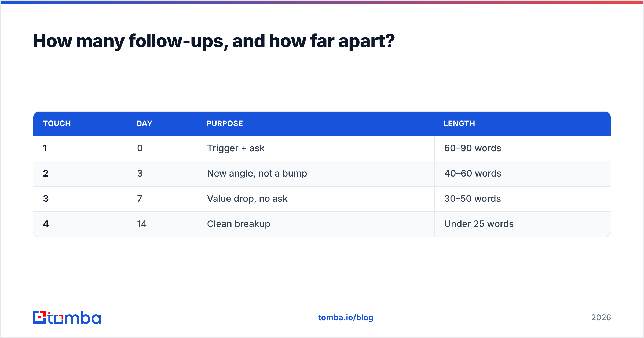Click the LENGTH column header

459,123
